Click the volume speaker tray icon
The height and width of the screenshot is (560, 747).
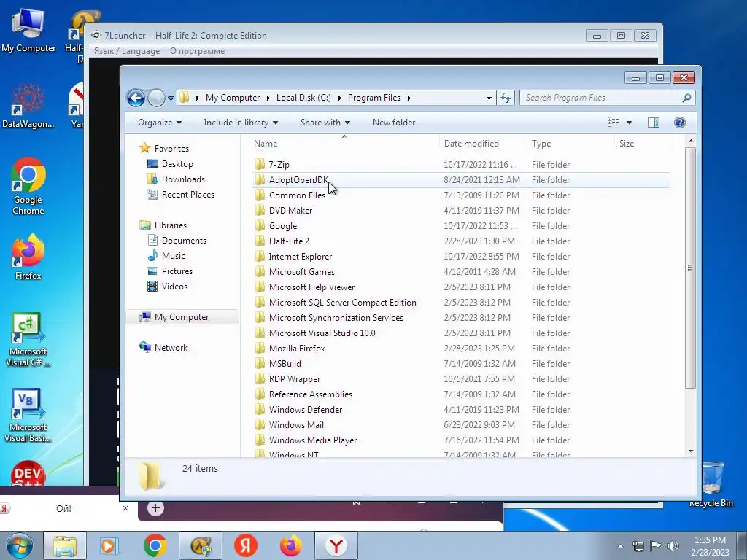tap(673, 545)
